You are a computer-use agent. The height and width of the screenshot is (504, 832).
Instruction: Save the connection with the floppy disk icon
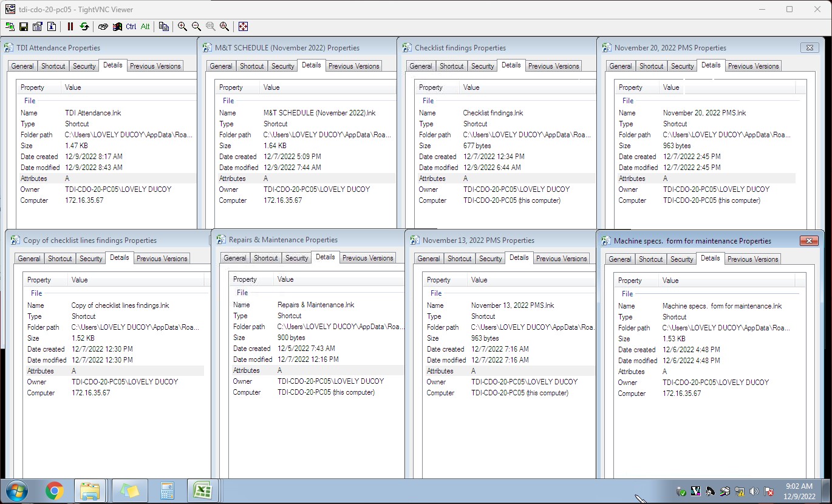click(x=24, y=27)
